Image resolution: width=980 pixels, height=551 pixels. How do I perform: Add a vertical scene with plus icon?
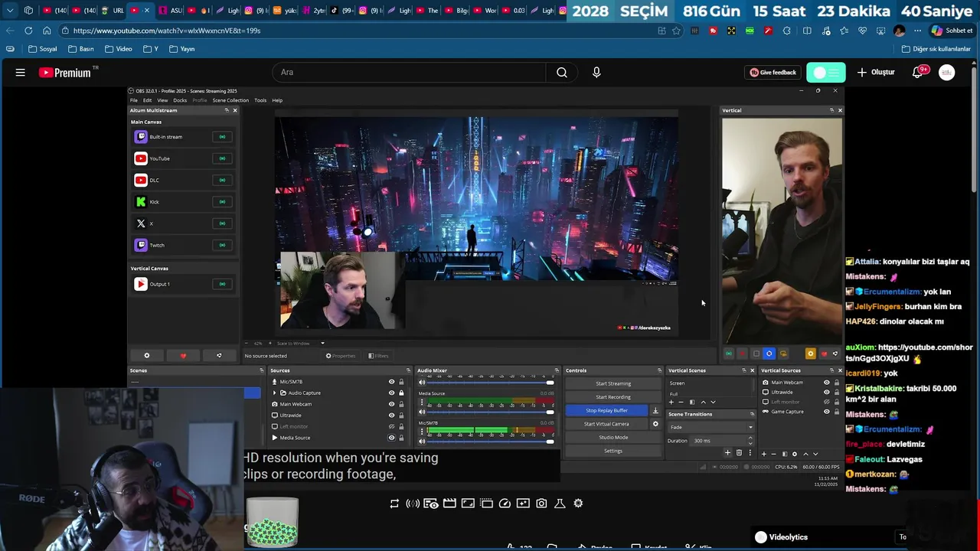click(x=671, y=402)
